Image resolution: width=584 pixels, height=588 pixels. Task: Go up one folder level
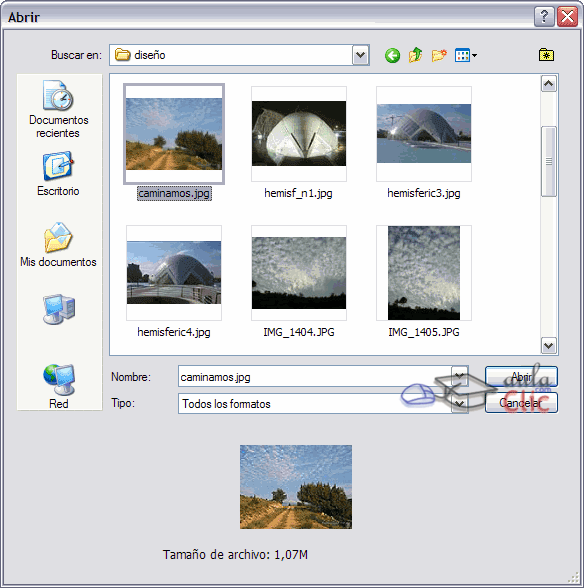[415, 56]
